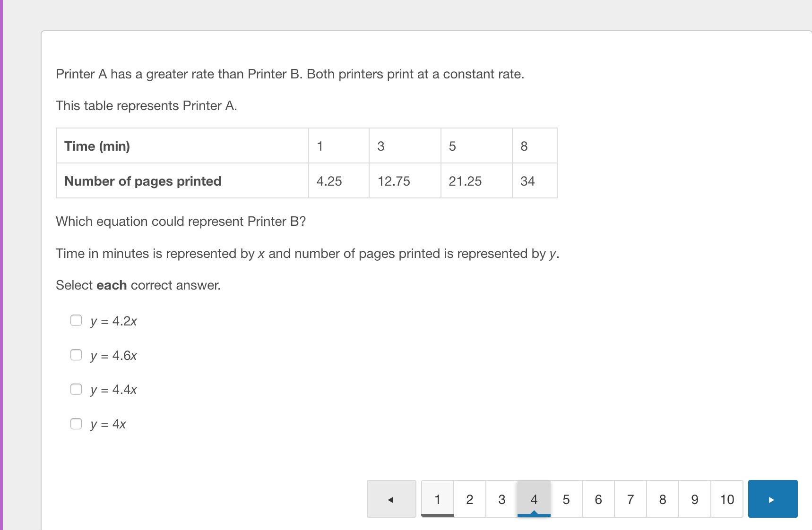Go to previous question with left arrow
The height and width of the screenshot is (530, 812).
pos(391,499)
